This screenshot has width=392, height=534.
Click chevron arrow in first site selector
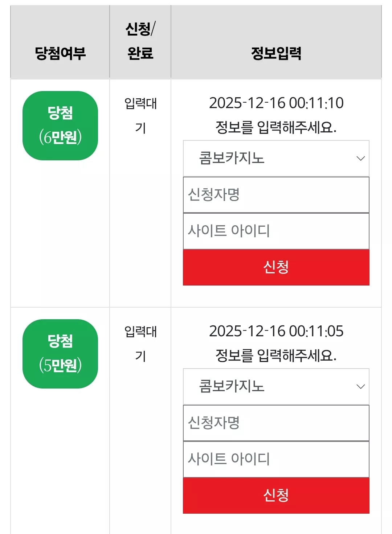tap(360, 159)
